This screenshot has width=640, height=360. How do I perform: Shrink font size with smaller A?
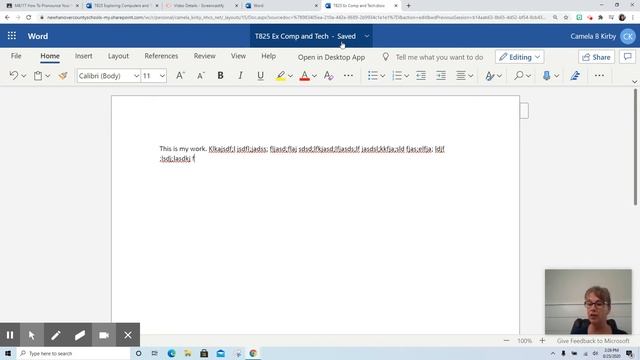coord(200,76)
